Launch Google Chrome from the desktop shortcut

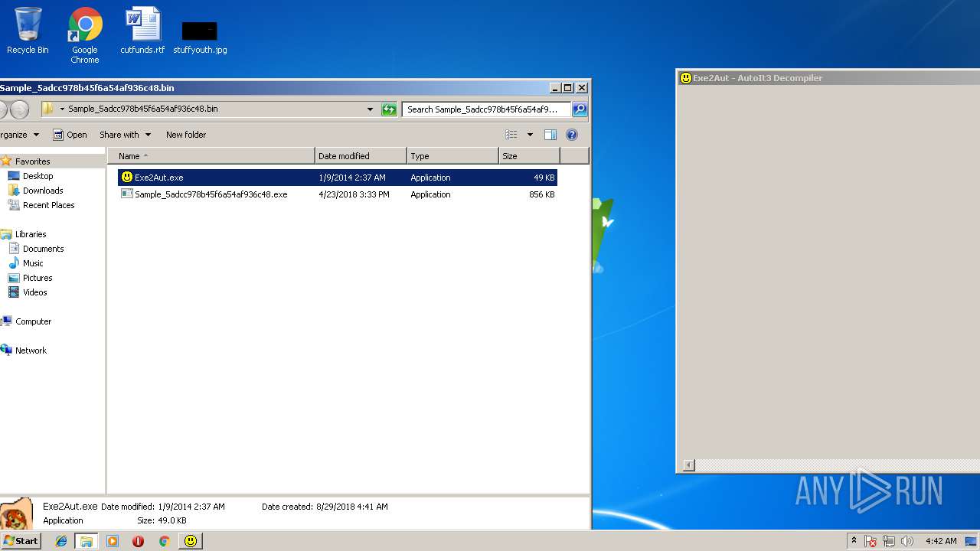pyautogui.click(x=85, y=34)
